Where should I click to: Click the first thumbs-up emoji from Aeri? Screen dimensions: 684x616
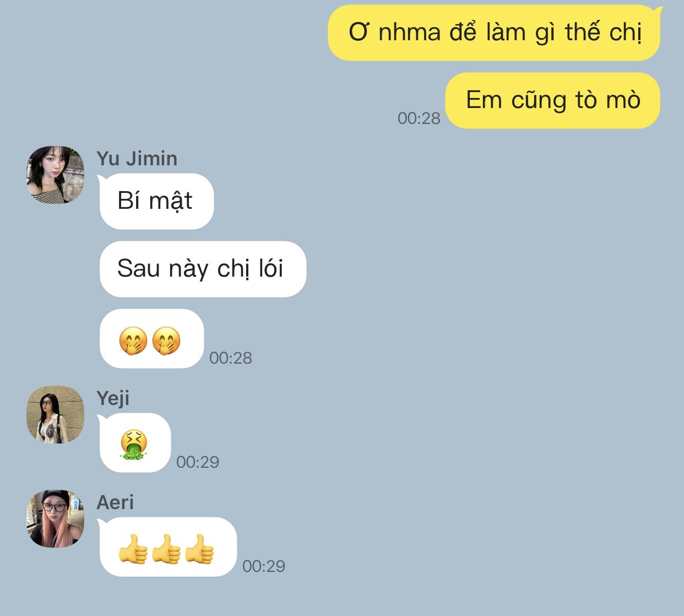(x=133, y=549)
